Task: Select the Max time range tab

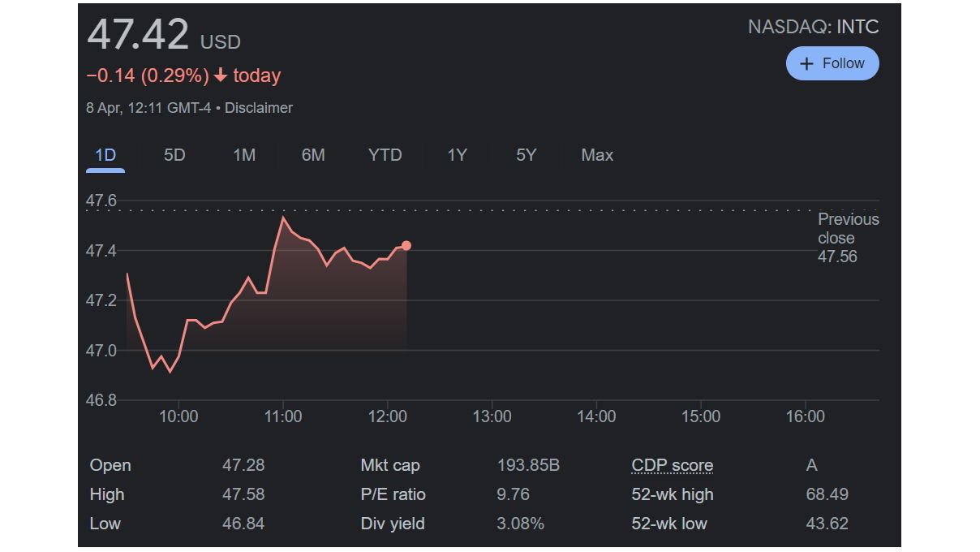Action: tap(597, 155)
